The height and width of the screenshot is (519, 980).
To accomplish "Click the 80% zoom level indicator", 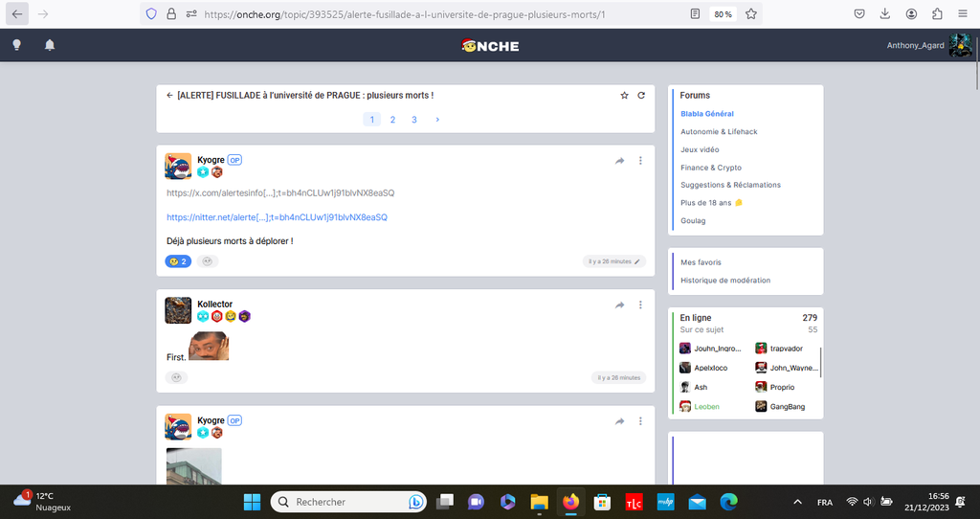I will (723, 14).
